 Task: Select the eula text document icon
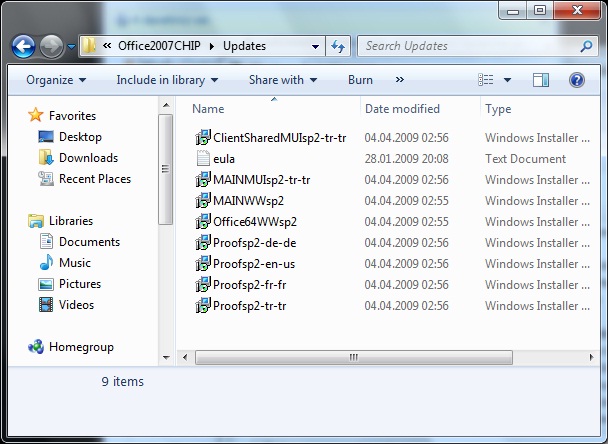tap(203, 159)
